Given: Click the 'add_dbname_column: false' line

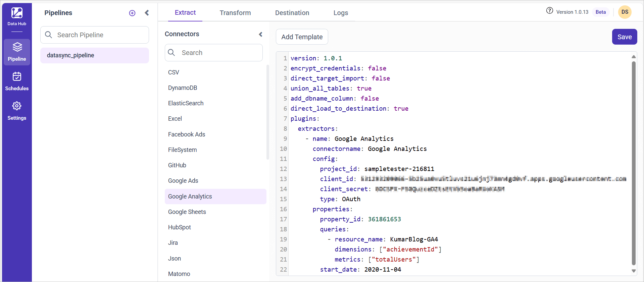Looking at the screenshot, I should pos(335,99).
